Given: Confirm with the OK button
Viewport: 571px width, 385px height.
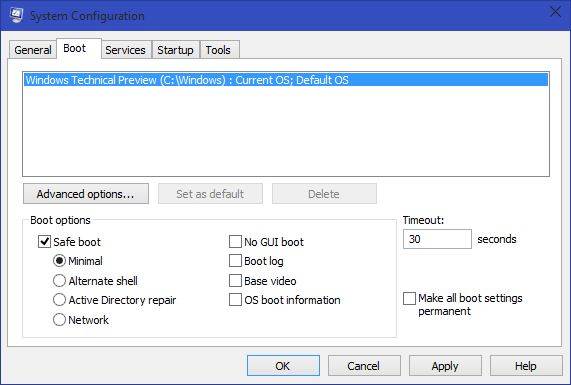Looking at the screenshot, I should point(283,366).
